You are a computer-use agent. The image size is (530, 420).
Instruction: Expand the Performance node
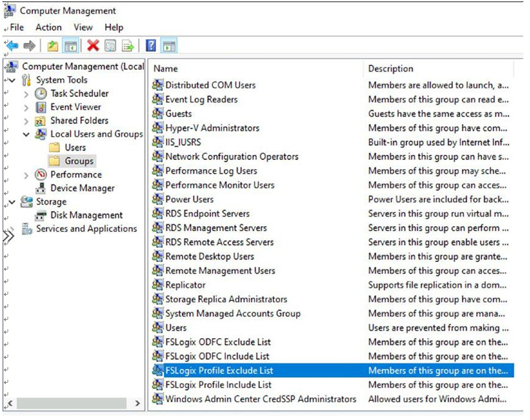coord(26,175)
